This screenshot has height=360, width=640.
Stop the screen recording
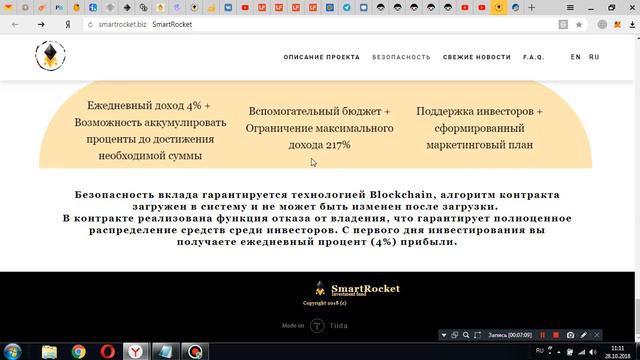(556, 335)
